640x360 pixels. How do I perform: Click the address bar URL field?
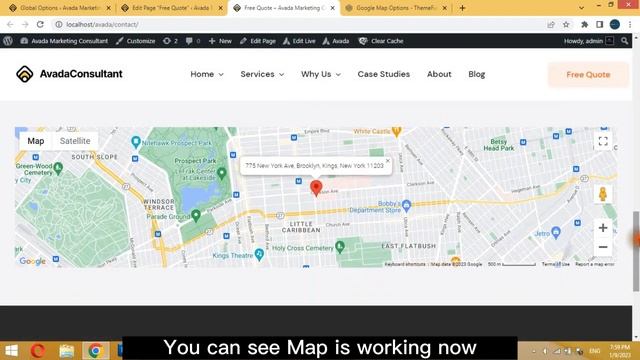click(302, 24)
